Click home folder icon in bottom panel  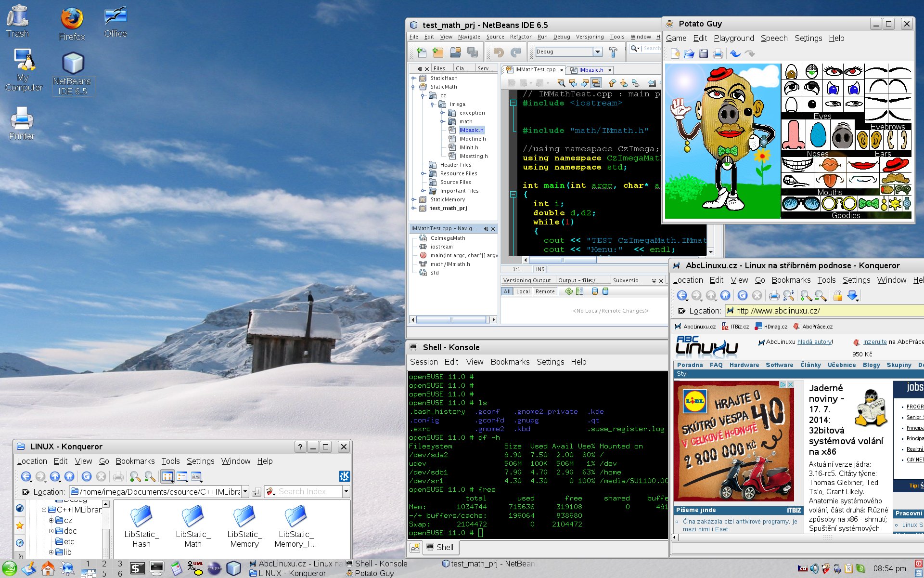tap(48, 569)
